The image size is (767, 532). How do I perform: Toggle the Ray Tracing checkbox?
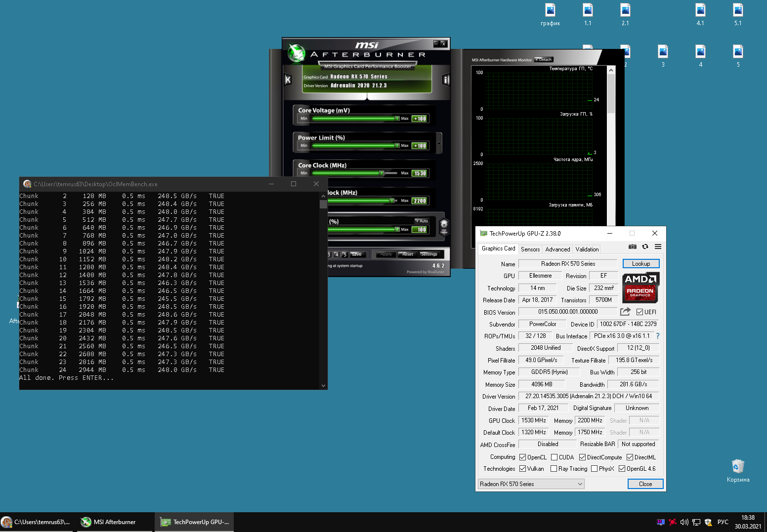point(554,469)
